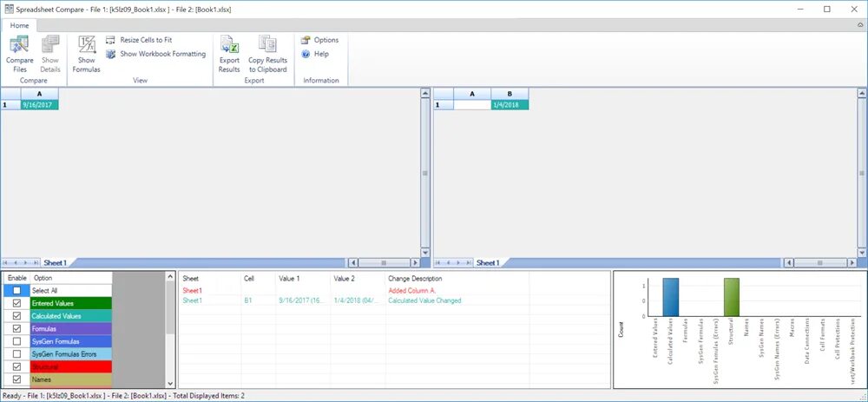Click the green Entered Values color label
This screenshot has height=402, width=868.
click(71, 303)
